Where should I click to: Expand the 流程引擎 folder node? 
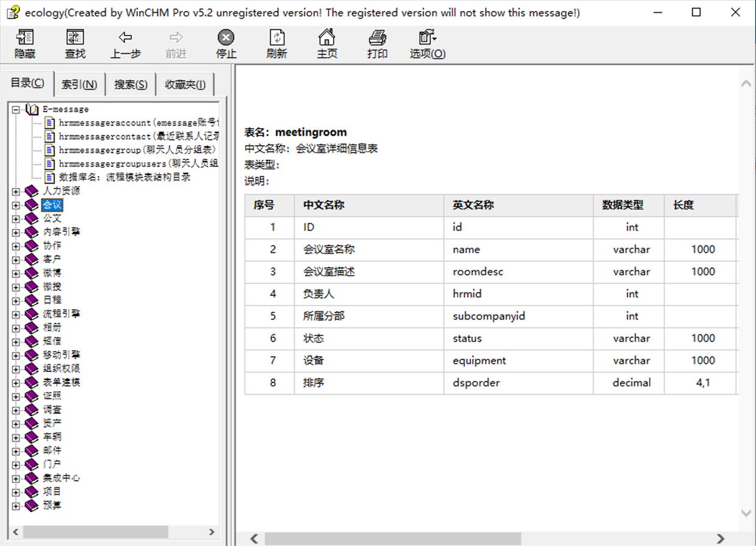point(16,314)
